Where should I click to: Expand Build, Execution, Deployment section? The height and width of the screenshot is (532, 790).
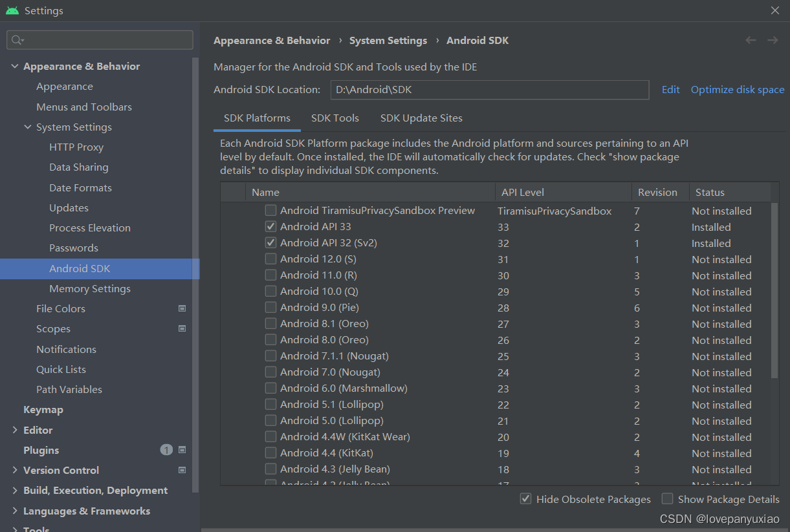click(15, 491)
